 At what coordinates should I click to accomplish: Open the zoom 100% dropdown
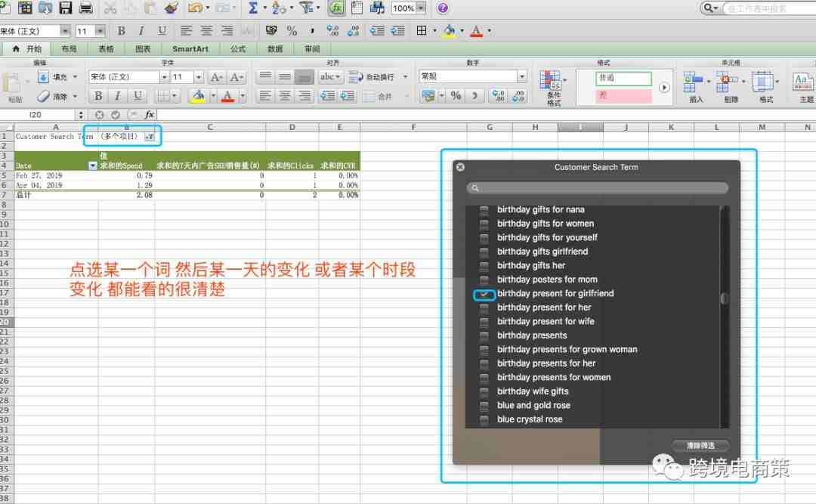click(421, 8)
